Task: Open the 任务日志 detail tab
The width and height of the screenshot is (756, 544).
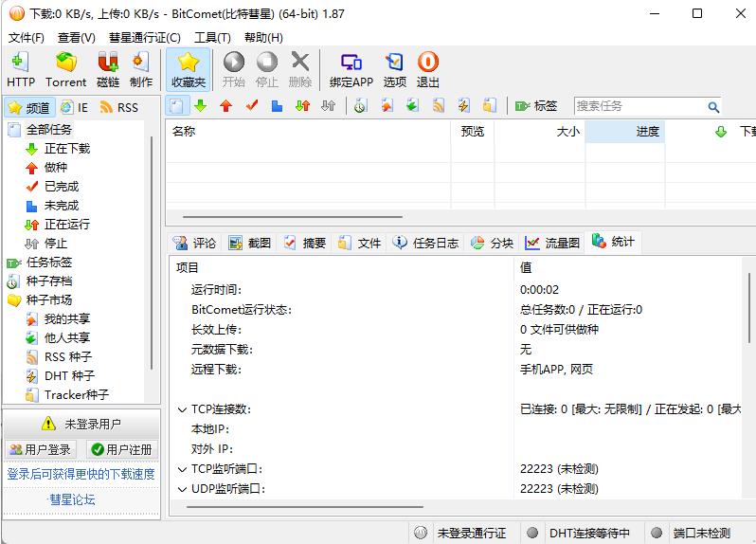Action: tap(425, 243)
